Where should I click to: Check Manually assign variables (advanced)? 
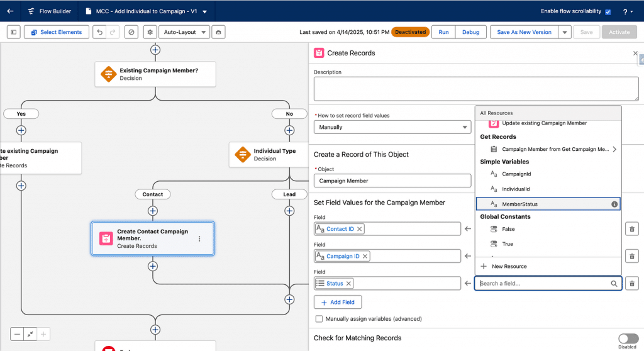(x=319, y=319)
